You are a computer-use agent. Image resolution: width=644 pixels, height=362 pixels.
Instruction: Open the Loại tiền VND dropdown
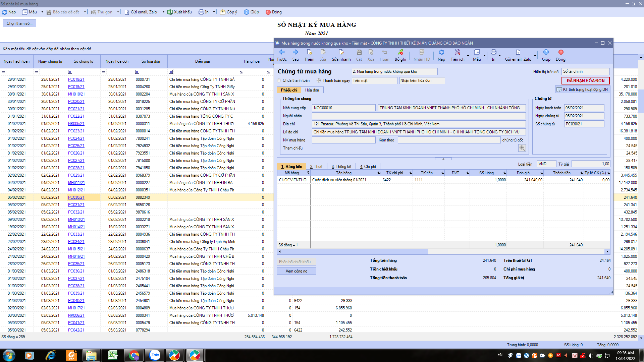(546, 164)
